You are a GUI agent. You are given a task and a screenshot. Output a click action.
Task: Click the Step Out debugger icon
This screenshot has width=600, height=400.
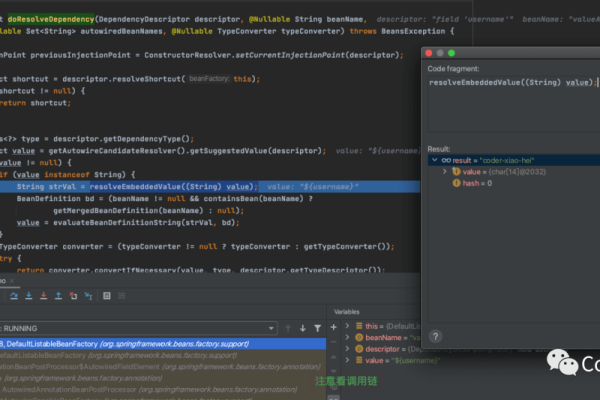tap(58, 296)
